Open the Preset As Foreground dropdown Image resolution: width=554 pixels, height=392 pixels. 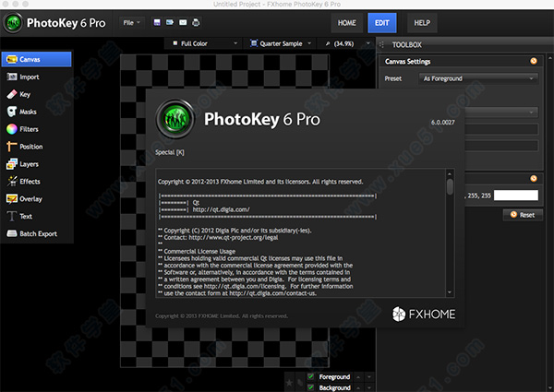[478, 78]
